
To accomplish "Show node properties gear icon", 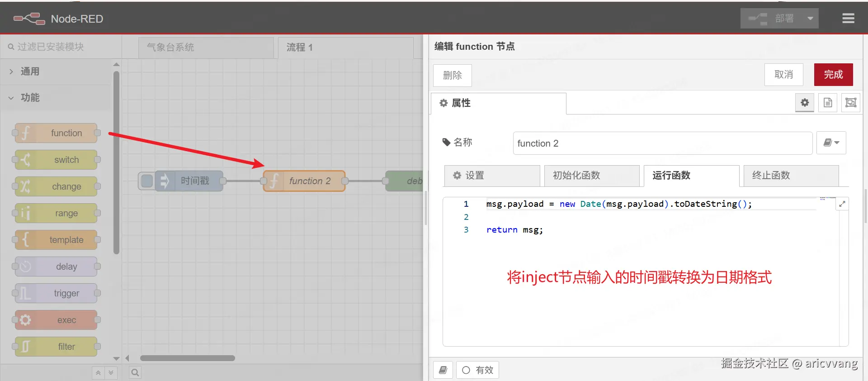I will coord(805,103).
